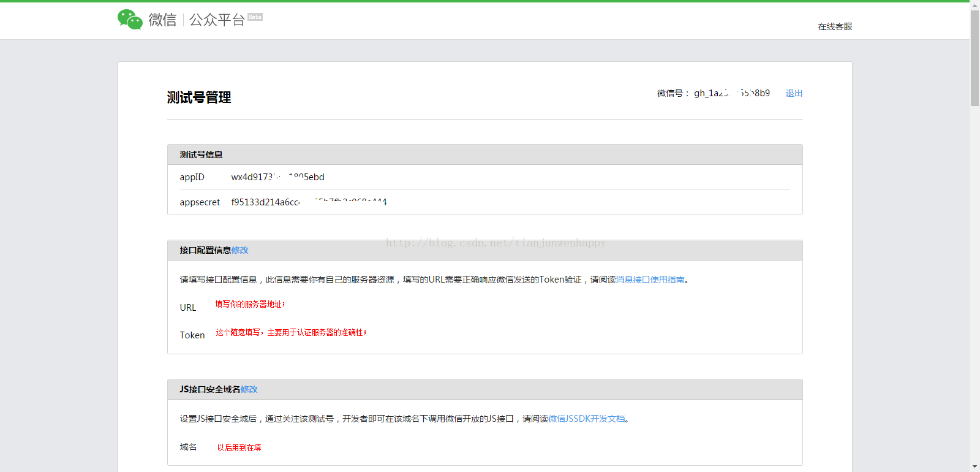Click the 微信号 gh_ account ID
This screenshot has height=472, width=980.
(x=731, y=93)
